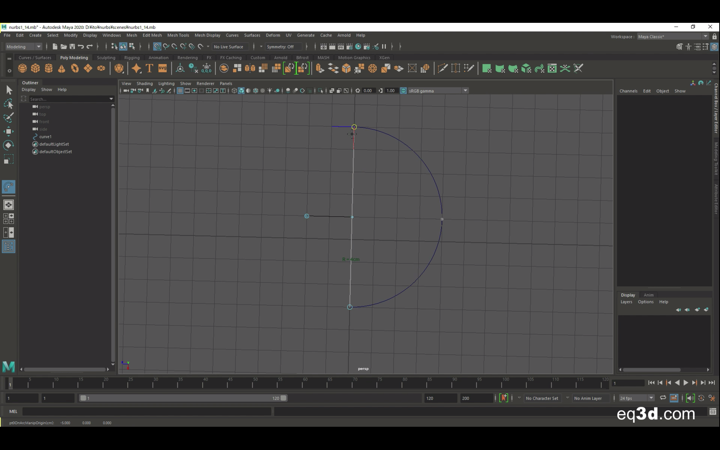
Task: Click the time slider ruler
Action: [300, 382]
